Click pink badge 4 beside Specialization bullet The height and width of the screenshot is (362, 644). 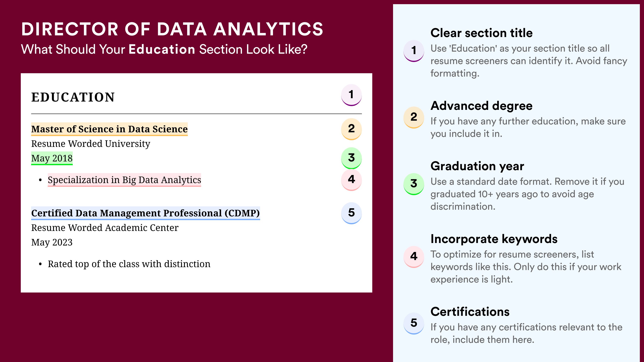(x=351, y=180)
